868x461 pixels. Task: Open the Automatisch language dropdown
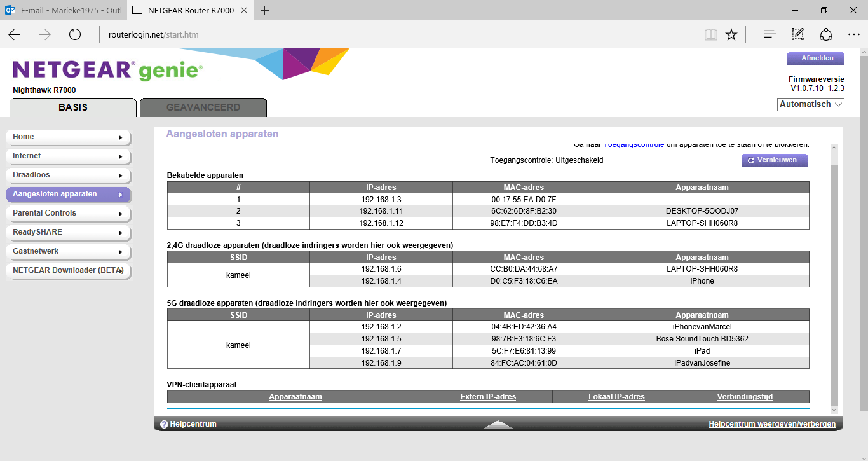[811, 104]
